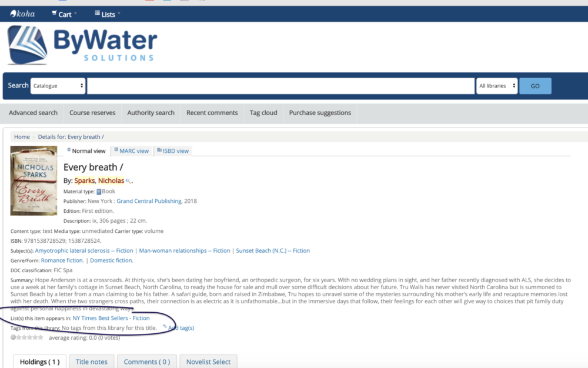Screen dimensions: 588x368
Task: Click magnifier icon next to author name
Action: tap(128, 182)
